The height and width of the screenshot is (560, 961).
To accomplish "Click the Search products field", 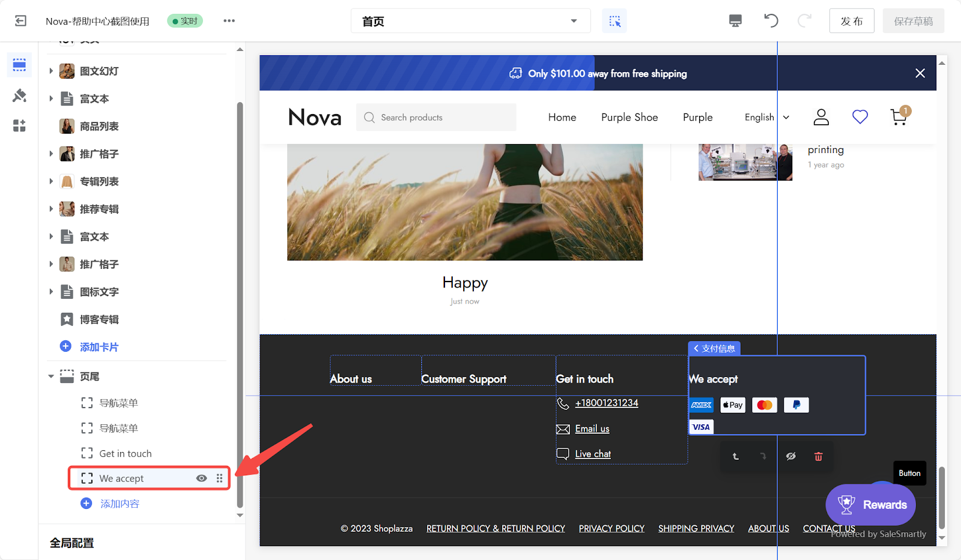I will (436, 117).
